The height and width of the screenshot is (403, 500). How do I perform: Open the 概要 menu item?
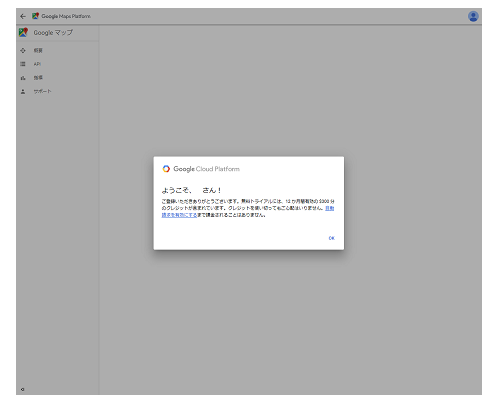coord(38,50)
